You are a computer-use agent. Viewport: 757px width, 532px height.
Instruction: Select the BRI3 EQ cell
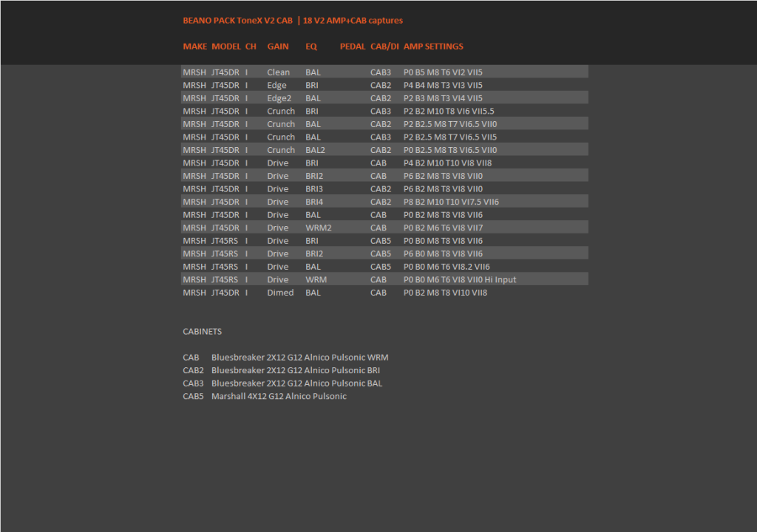click(314, 189)
